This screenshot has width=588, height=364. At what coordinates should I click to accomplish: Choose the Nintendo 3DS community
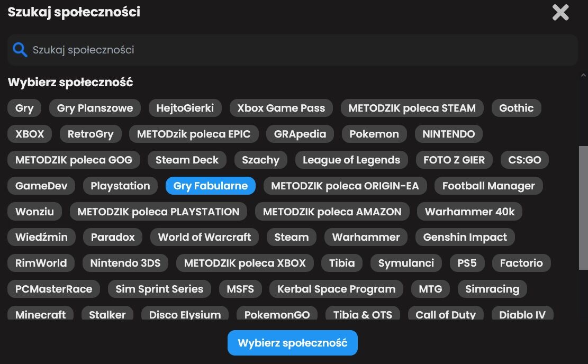125,263
